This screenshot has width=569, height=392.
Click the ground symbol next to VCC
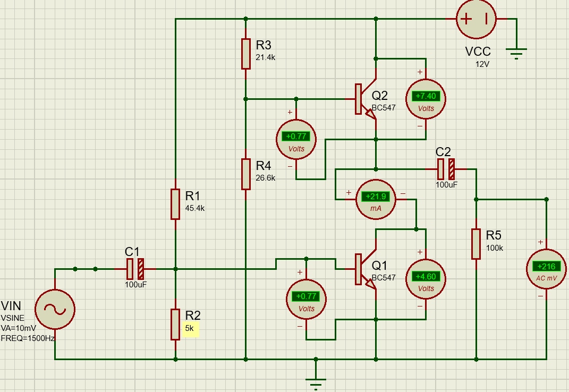point(516,53)
